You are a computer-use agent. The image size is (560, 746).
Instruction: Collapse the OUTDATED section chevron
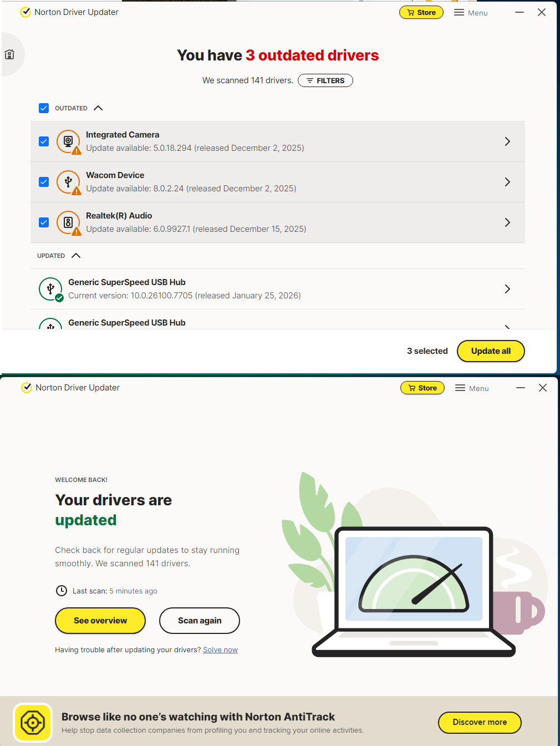pos(98,108)
